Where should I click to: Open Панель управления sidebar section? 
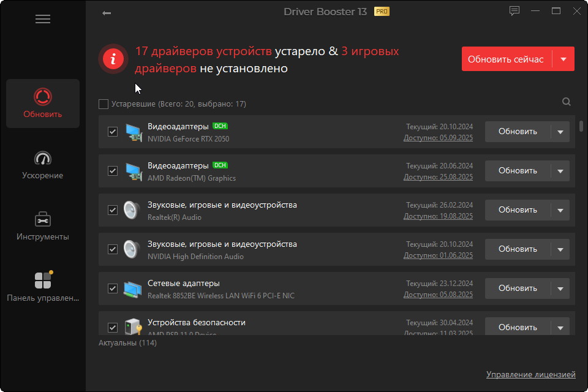pos(43,287)
